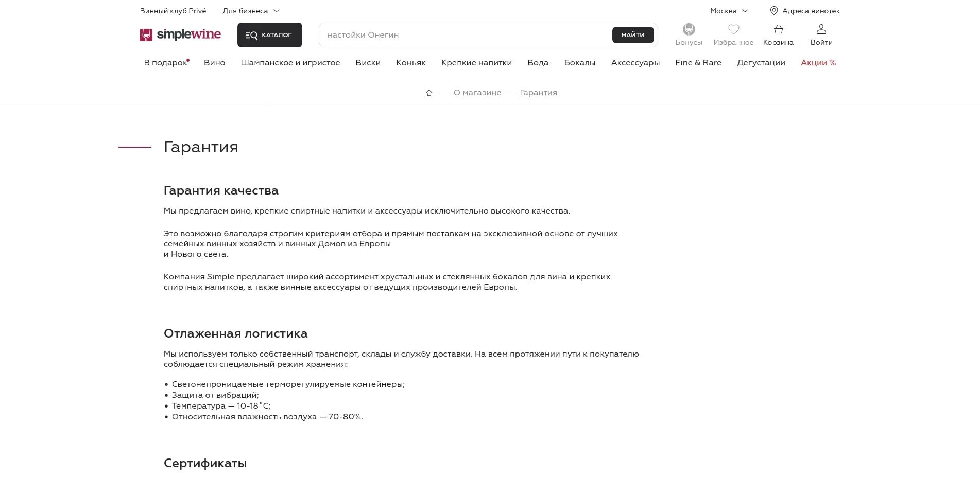Open the Москва city selector
980x477 pixels.
(x=729, y=11)
